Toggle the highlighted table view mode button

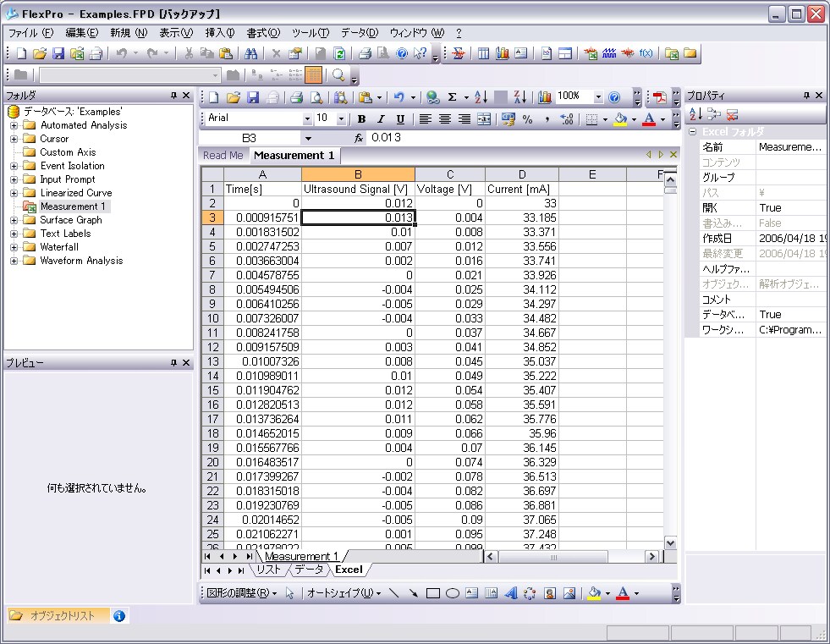pyautogui.click(x=313, y=75)
